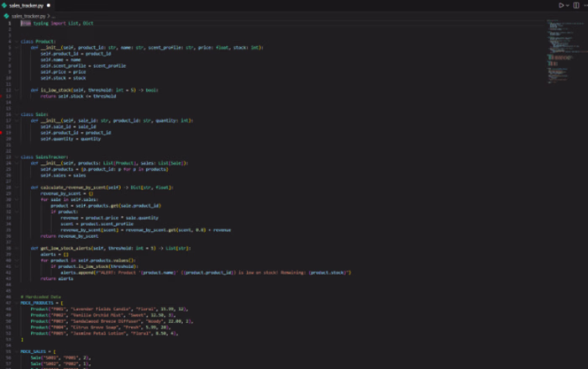Click the 'MOCK_SALES = [' line
The height and width of the screenshot is (369, 588).
pos(38,351)
